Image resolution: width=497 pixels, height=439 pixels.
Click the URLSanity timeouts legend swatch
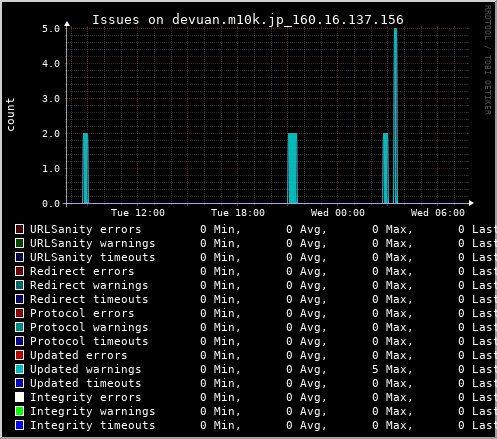click(x=19, y=257)
